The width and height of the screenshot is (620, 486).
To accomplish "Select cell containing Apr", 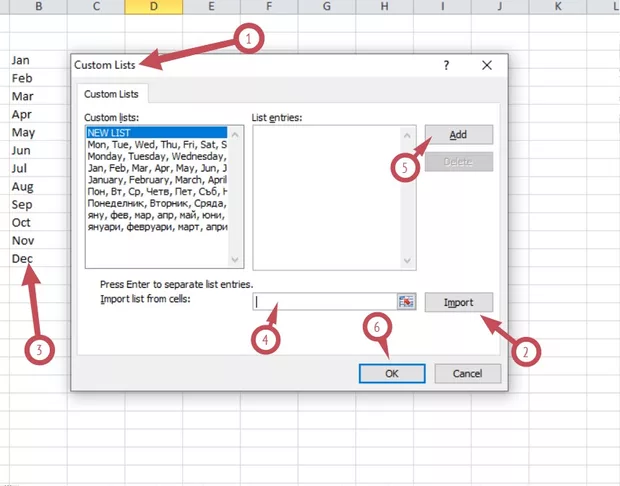I will (38, 114).
